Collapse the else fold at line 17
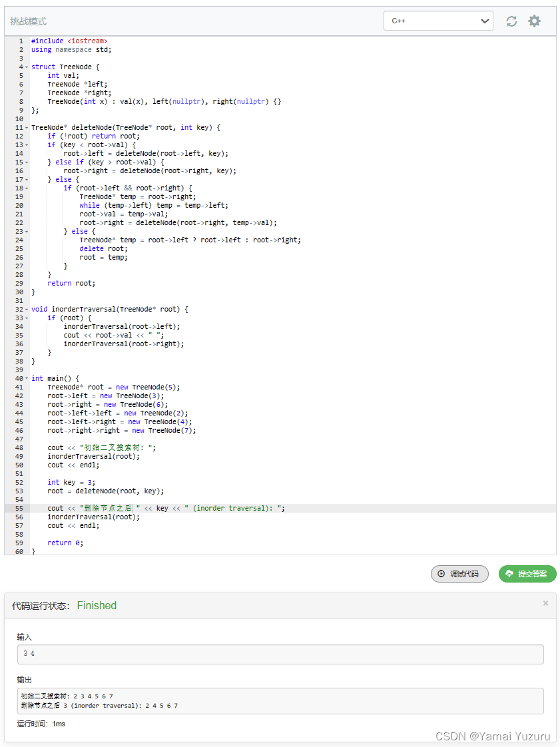 click(27, 180)
